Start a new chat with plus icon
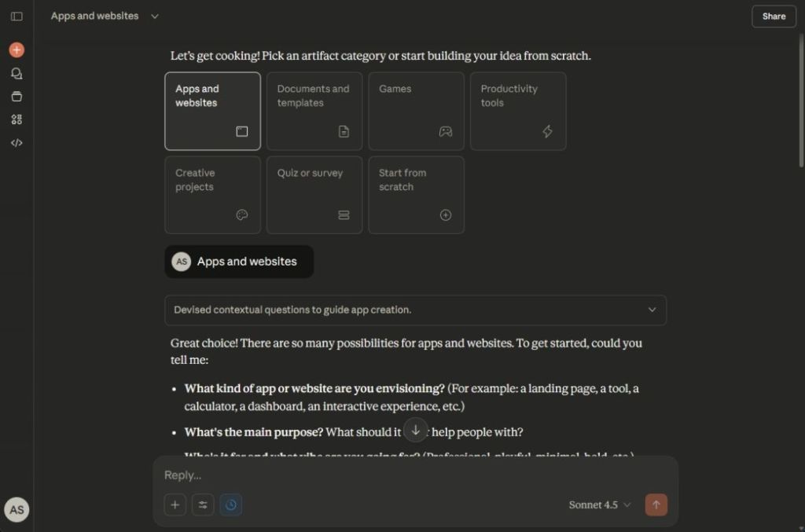 (x=17, y=50)
